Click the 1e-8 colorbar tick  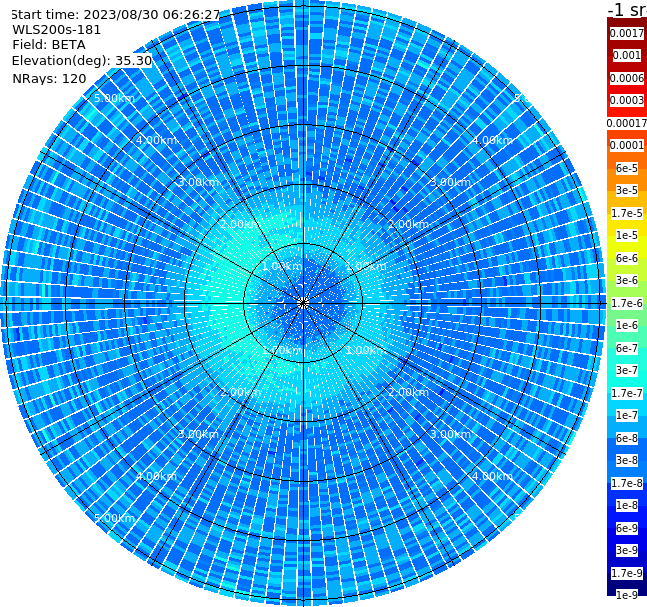point(627,505)
